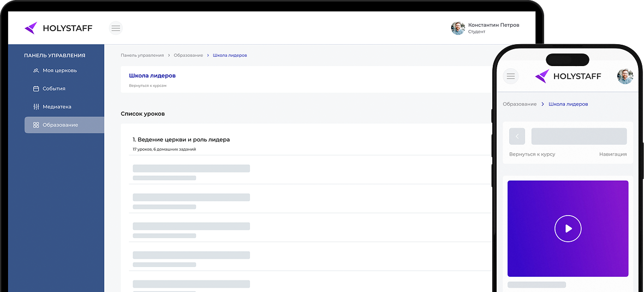Click Школа лидеров breadcrumb on the phone
The image size is (644, 292).
click(x=569, y=104)
